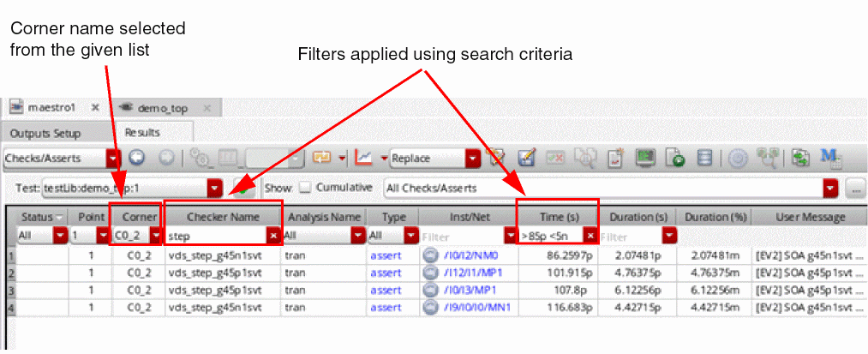Toggle the Cumulative checkbox
This screenshot has height=354, width=868.
[x=306, y=189]
